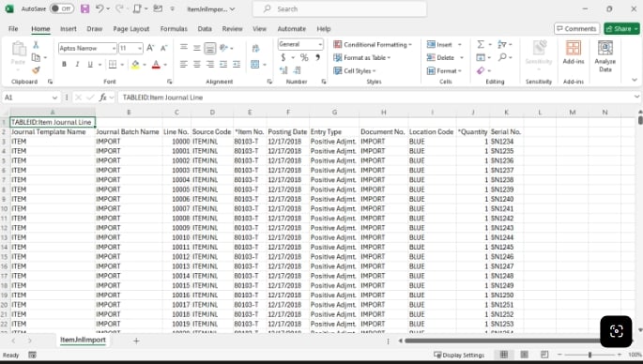The image size is (643, 364).
Task: Click in the Search box
Action: (x=340, y=8)
